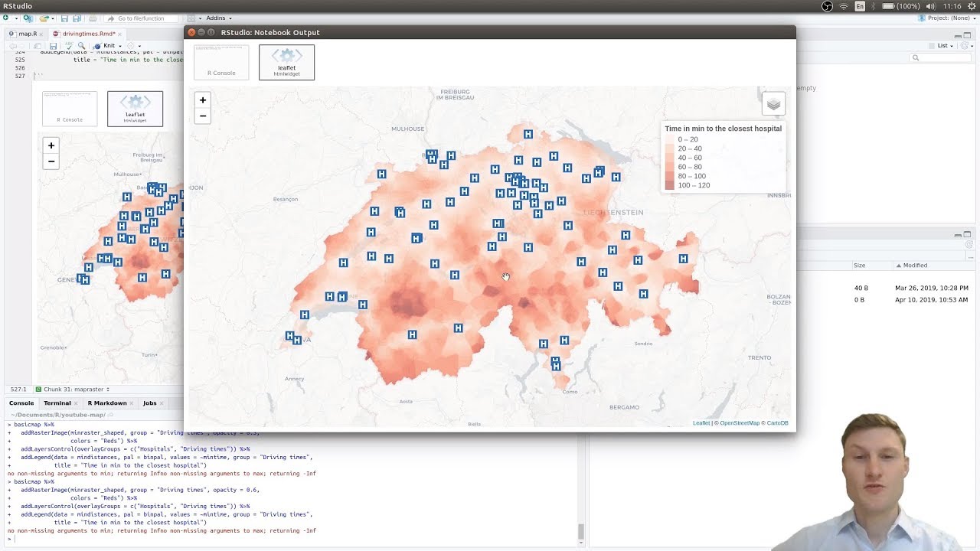Click the Knit button
980x551 pixels.
103,46
